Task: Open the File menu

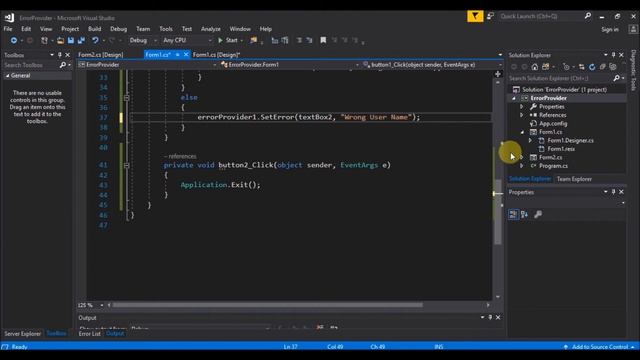Action: (x=8, y=29)
